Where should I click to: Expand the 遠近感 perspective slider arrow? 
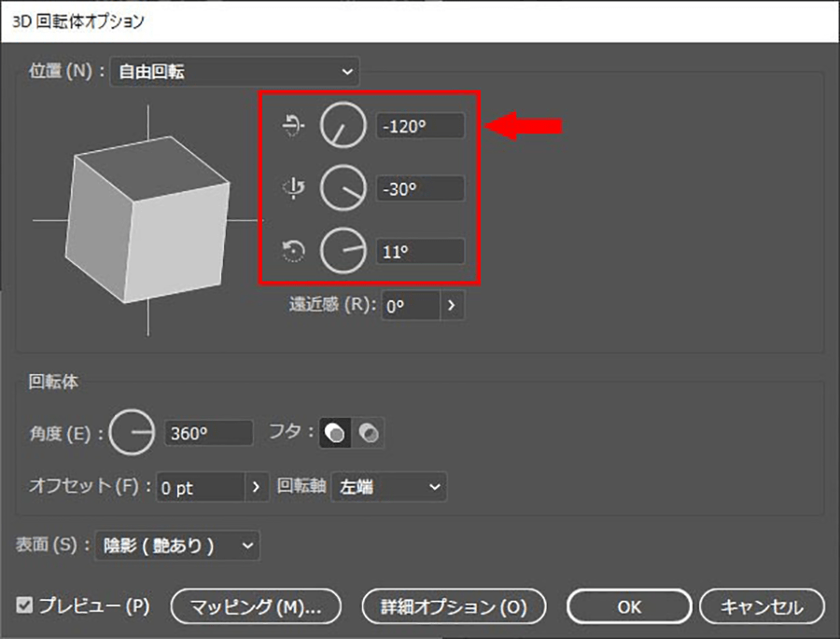point(453,305)
